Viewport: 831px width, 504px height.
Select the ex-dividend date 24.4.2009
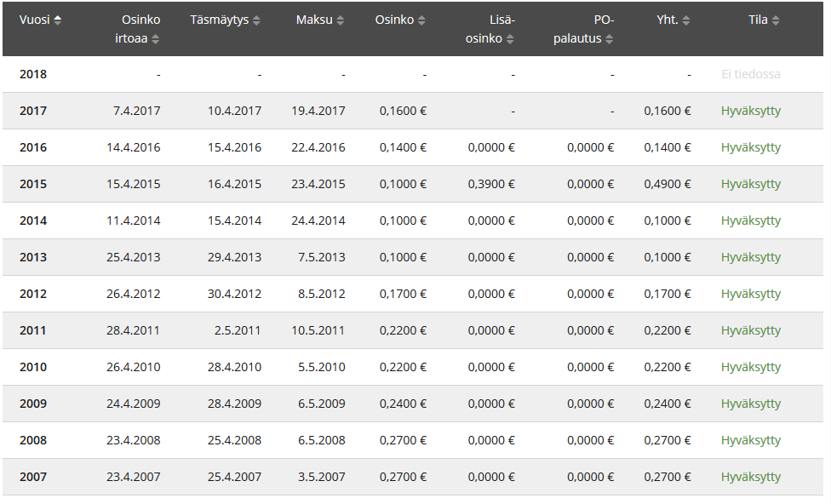[x=134, y=404]
